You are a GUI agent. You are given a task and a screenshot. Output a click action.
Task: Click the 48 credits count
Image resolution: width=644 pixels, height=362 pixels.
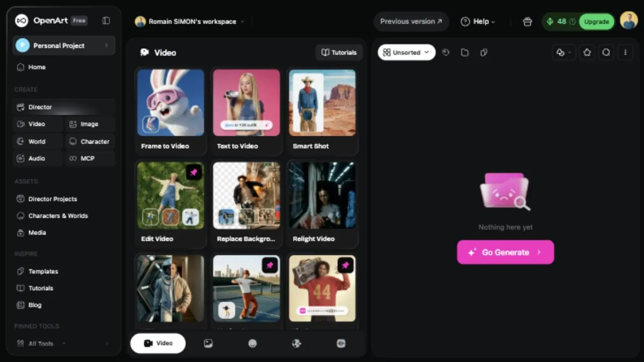tap(561, 22)
